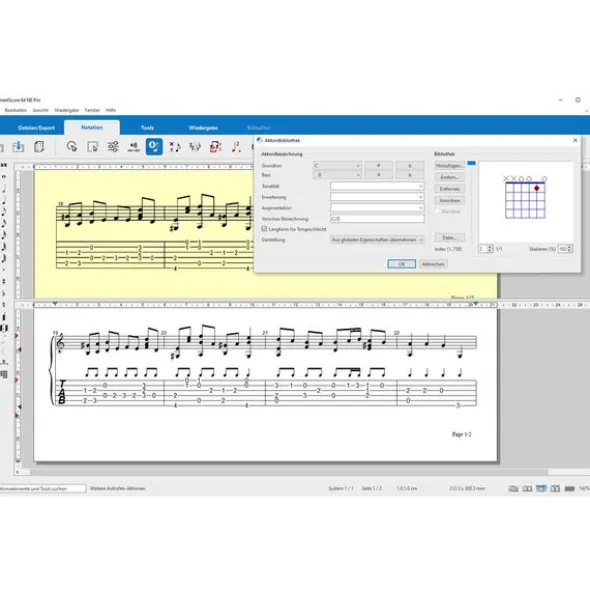Click the speaker playback toolbar icon
The height and width of the screenshot is (591, 590).
point(133,146)
